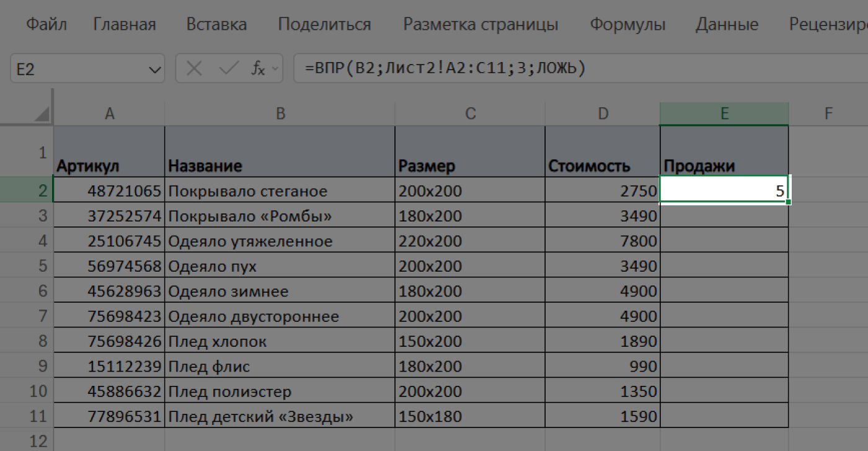Open Insert Function using the fx icon

[260, 68]
